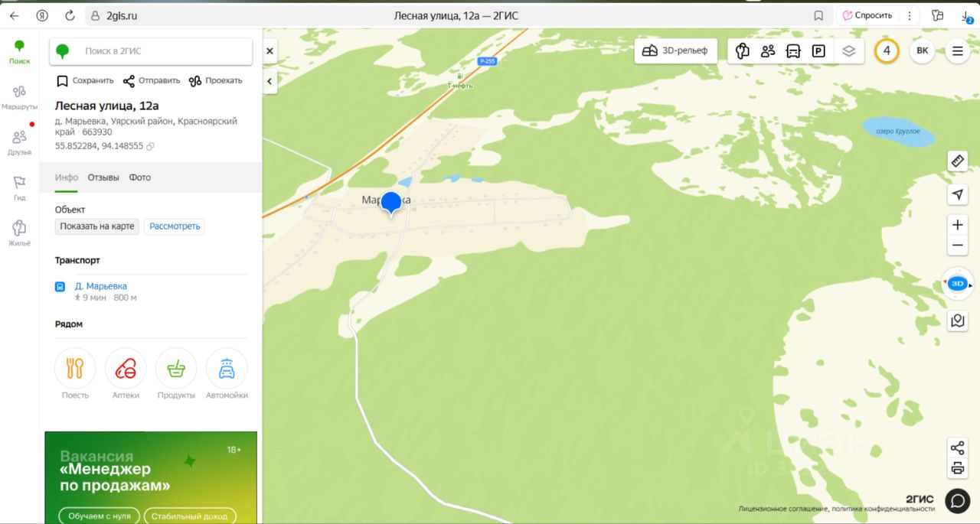Toggle 3D-рельеф map mode

675,51
